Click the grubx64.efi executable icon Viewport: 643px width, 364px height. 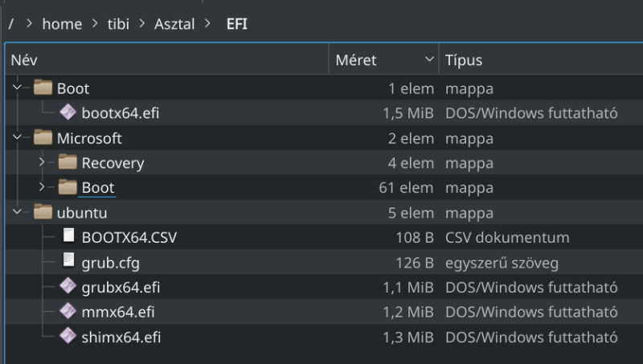click(x=68, y=286)
